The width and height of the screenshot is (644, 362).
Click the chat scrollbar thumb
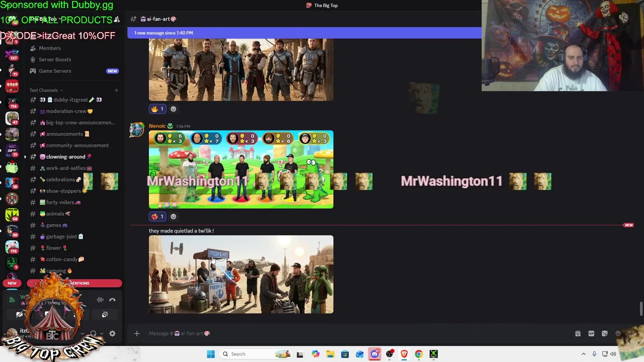[641, 309]
